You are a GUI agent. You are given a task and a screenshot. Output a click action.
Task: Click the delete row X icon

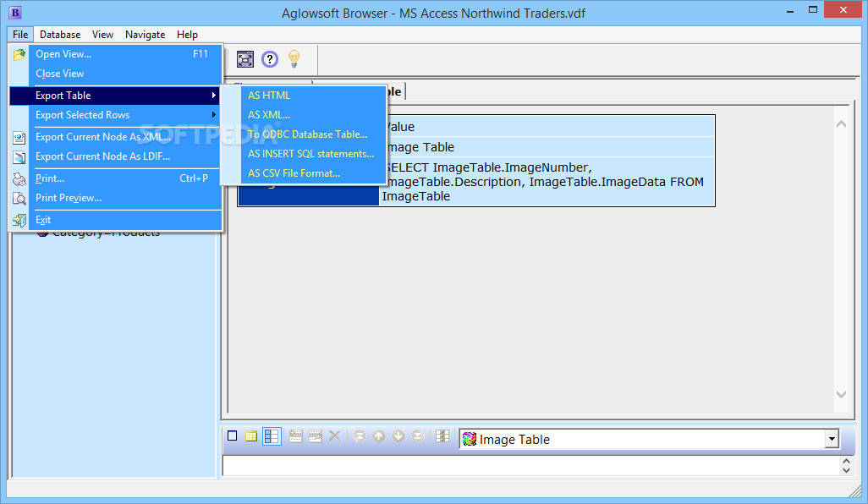point(334,436)
